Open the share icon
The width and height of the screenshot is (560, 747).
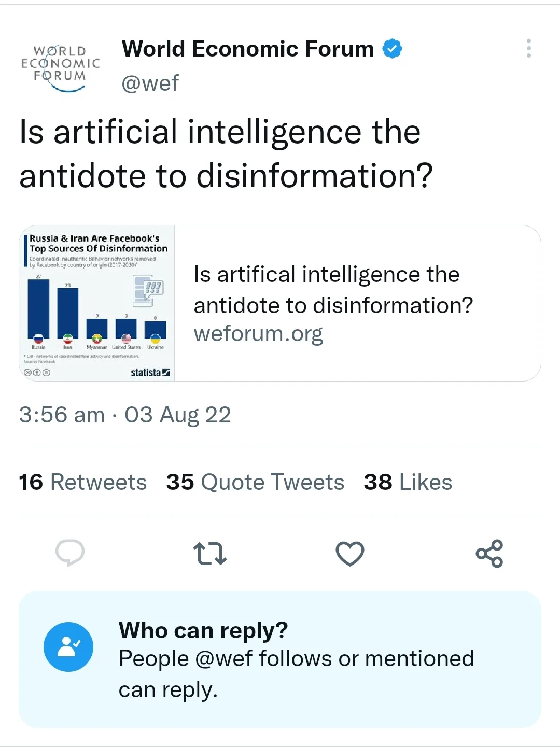coord(489,553)
